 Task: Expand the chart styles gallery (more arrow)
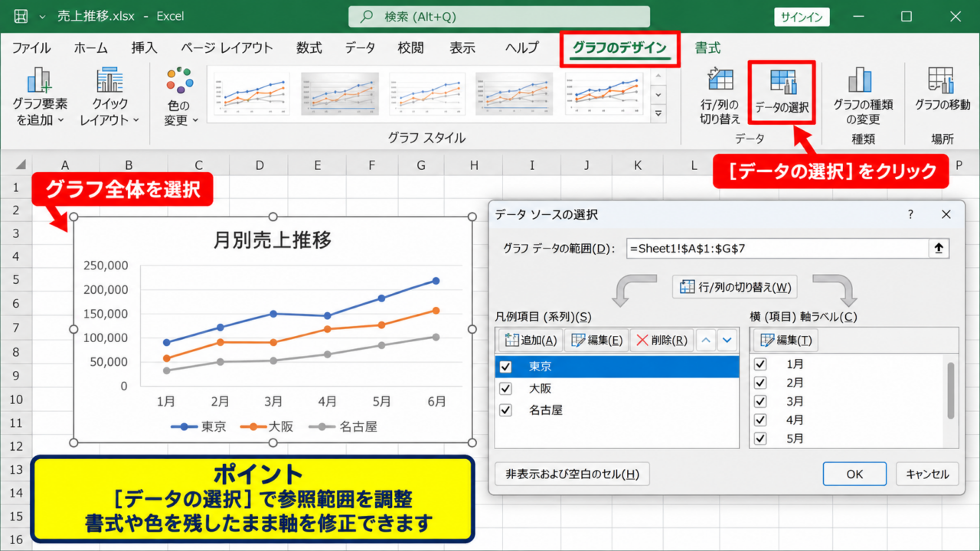pos(658,113)
